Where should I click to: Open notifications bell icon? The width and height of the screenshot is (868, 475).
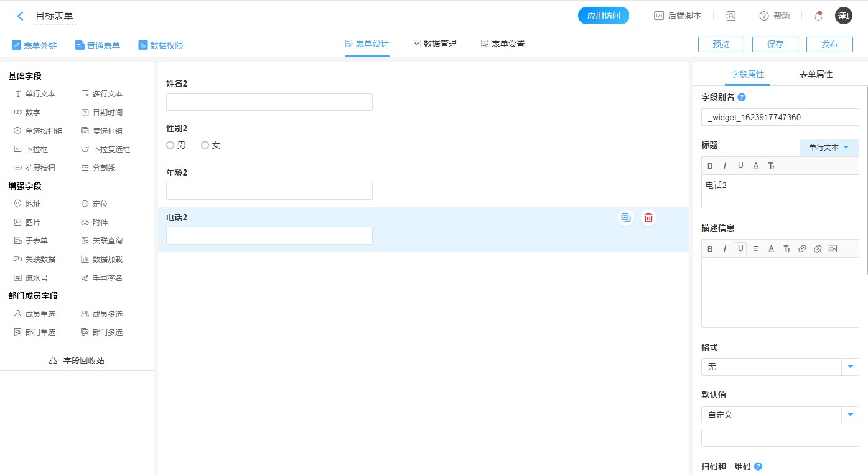(x=818, y=16)
